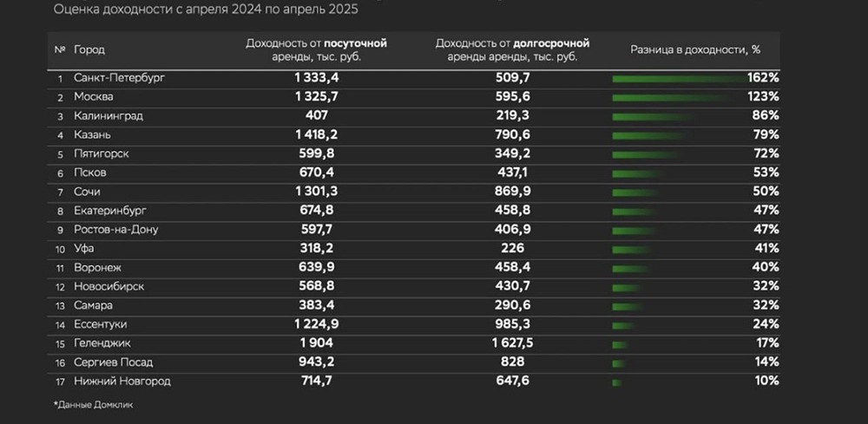The image size is (868, 424).
Task: Select the Москва row city name
Action: (94, 96)
